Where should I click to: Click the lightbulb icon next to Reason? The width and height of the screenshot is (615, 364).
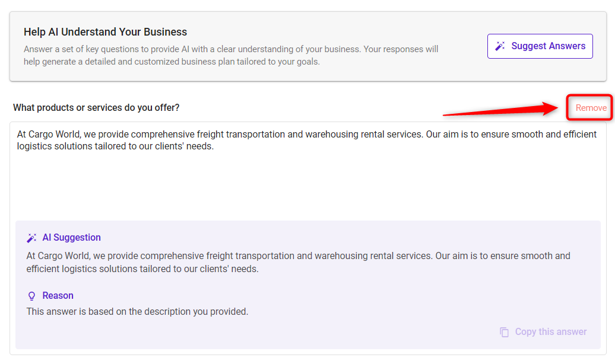click(x=32, y=296)
